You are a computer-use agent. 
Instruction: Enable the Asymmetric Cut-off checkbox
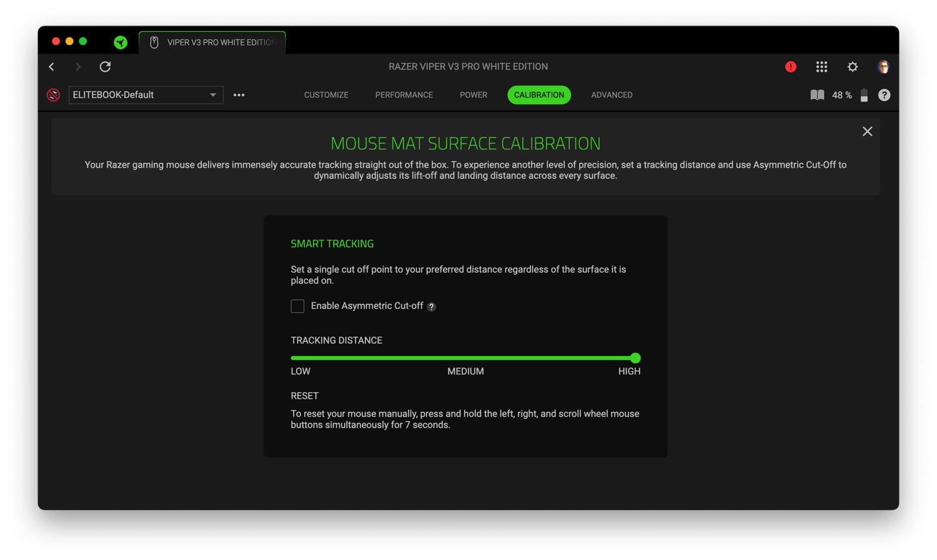297,306
